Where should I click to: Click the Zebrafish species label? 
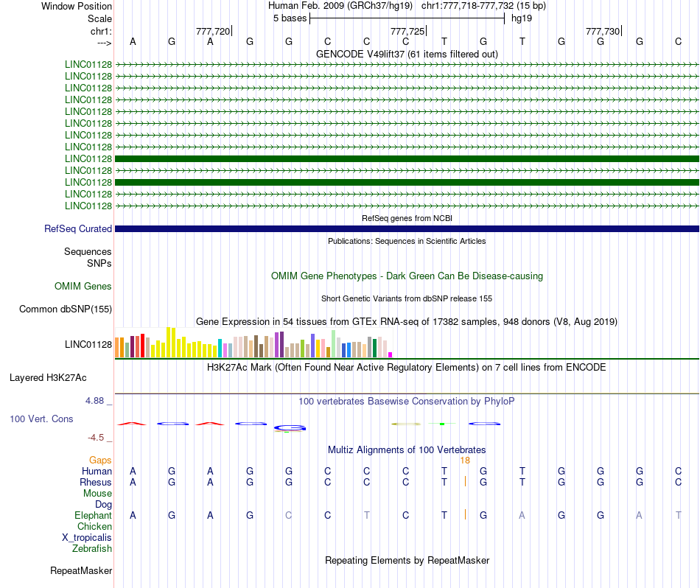click(92, 548)
